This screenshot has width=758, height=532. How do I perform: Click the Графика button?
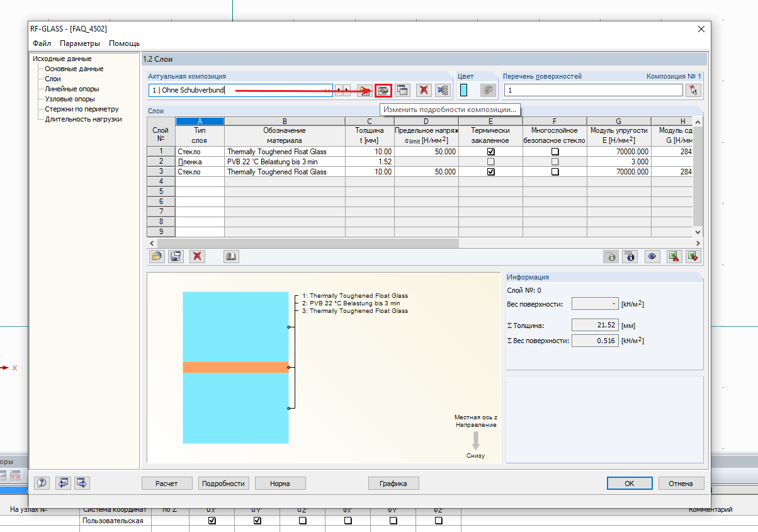pyautogui.click(x=393, y=484)
